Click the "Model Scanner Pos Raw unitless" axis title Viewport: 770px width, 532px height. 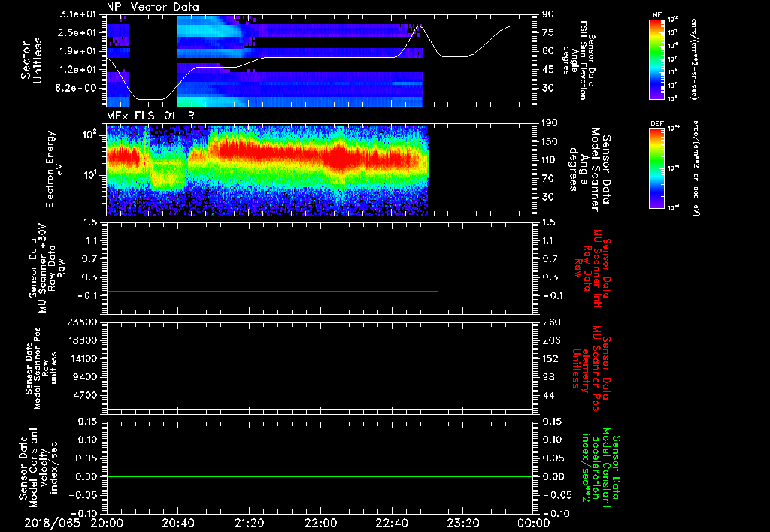[41, 368]
